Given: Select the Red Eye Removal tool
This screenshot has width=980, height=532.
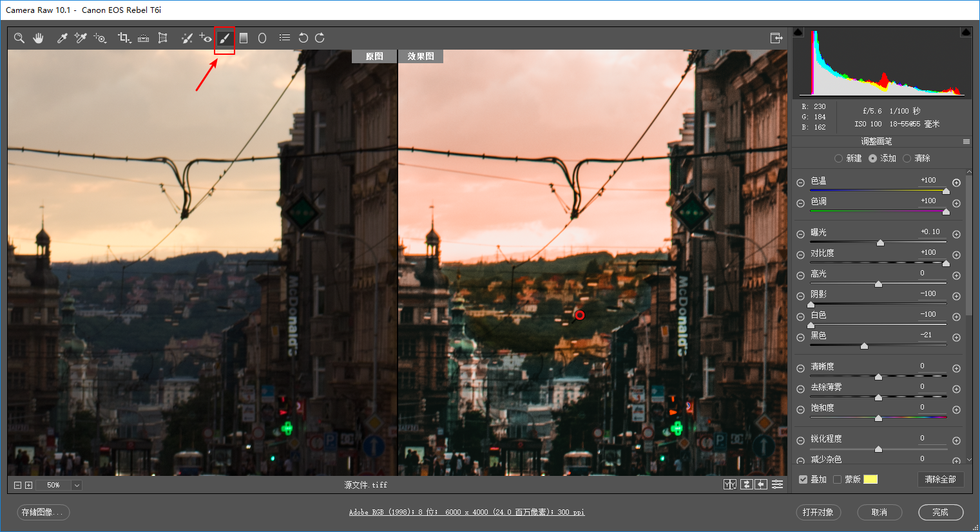Looking at the screenshot, I should [x=206, y=38].
